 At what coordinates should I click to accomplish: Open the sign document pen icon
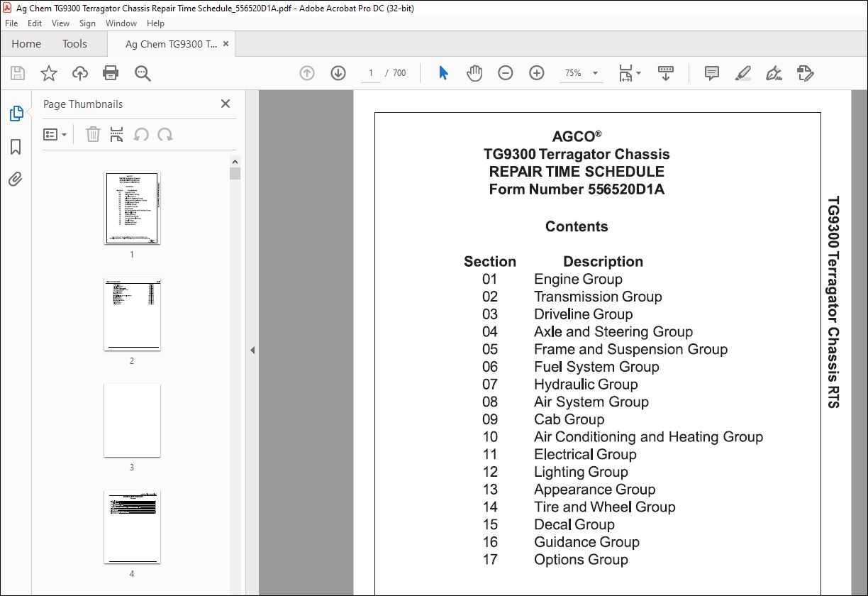click(x=774, y=73)
